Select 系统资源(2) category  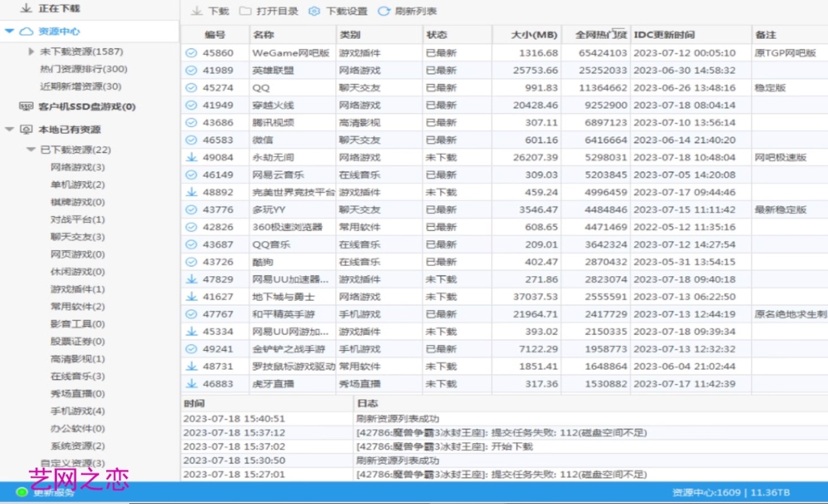[78, 446]
